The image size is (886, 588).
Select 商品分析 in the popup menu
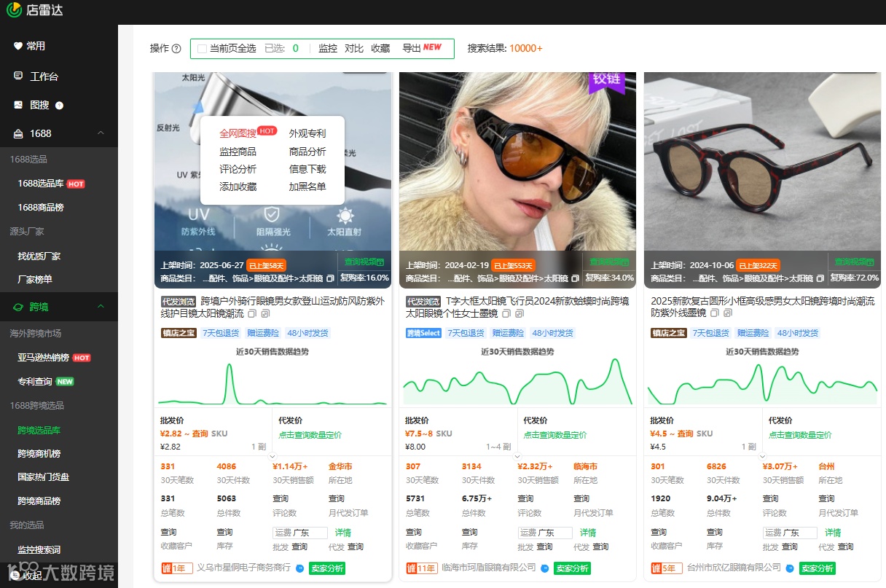tap(307, 152)
